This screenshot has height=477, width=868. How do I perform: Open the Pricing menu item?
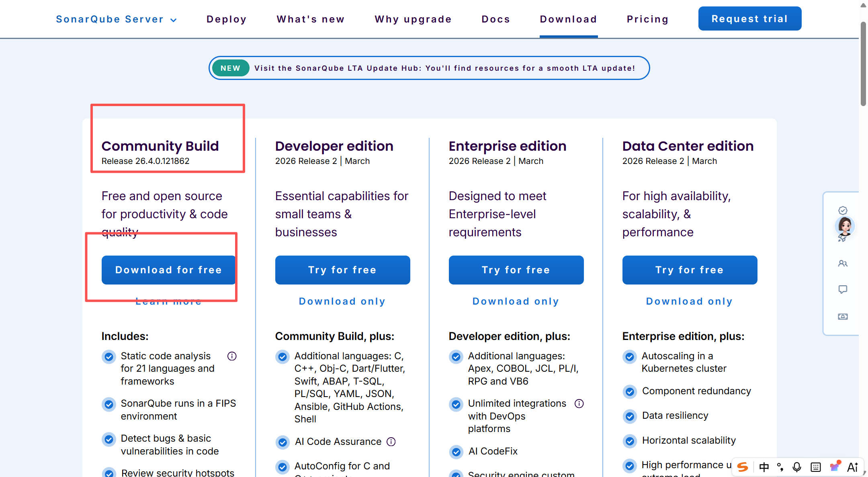point(647,19)
